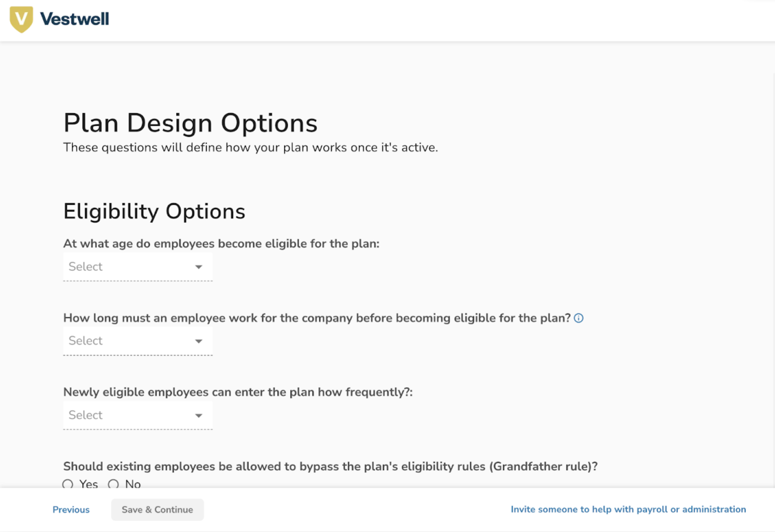Click the caret arrow of plan entry frequency dropdown
The image size is (775, 532).
pyautogui.click(x=199, y=415)
